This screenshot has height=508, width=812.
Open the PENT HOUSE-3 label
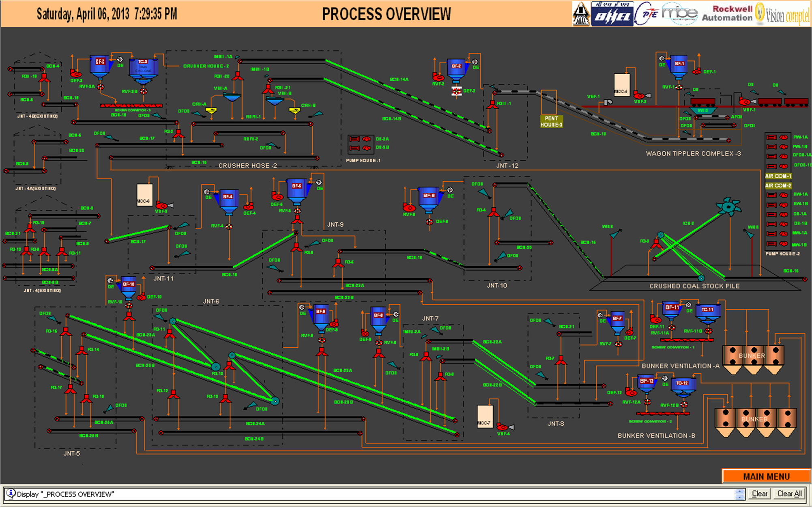point(551,121)
